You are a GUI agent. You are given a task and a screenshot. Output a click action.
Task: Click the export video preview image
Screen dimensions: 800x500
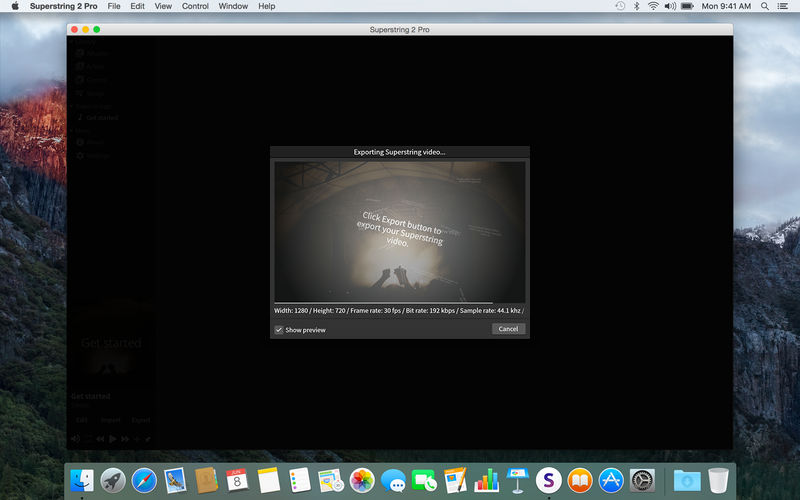pos(399,232)
